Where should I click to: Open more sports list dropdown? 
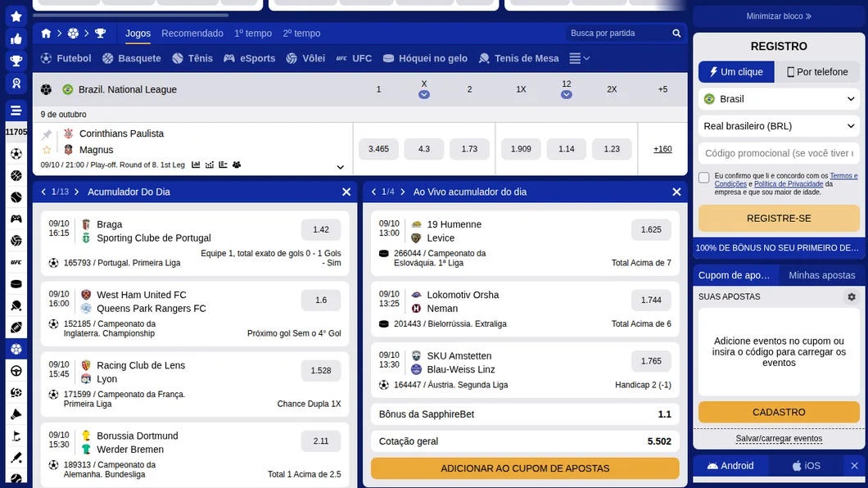click(x=580, y=58)
